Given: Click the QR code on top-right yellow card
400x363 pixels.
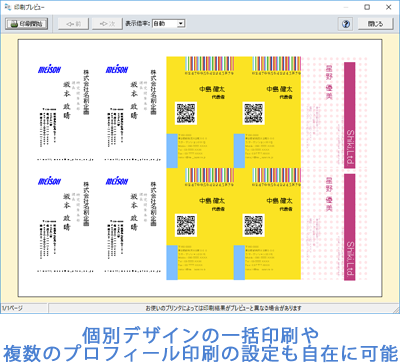Looking at the screenshot, I should point(253,113).
